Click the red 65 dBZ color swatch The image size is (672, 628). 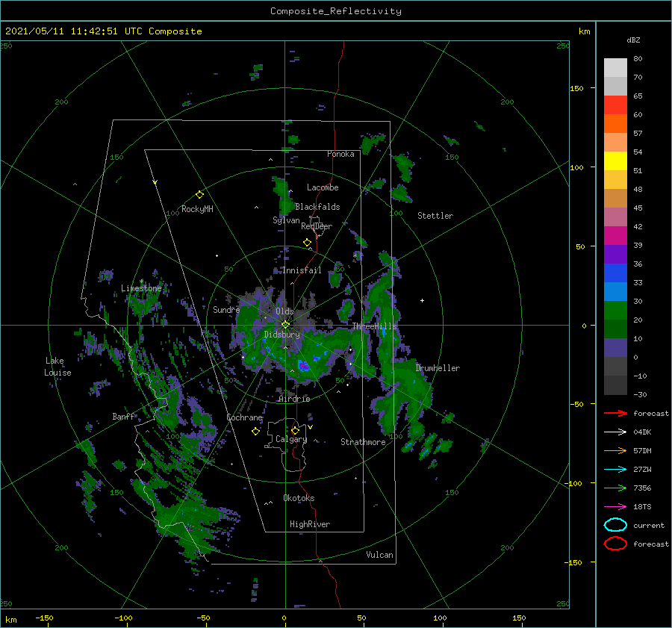point(615,105)
